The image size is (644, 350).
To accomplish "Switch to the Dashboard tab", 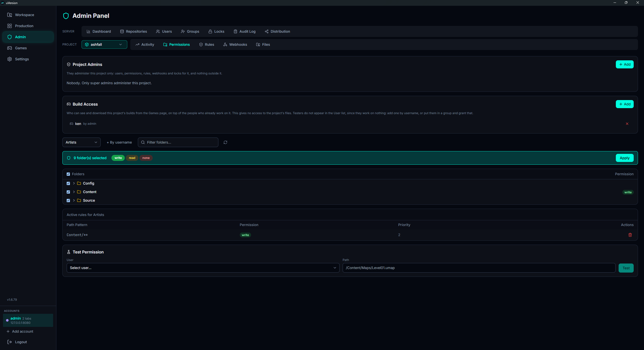I will click(99, 31).
